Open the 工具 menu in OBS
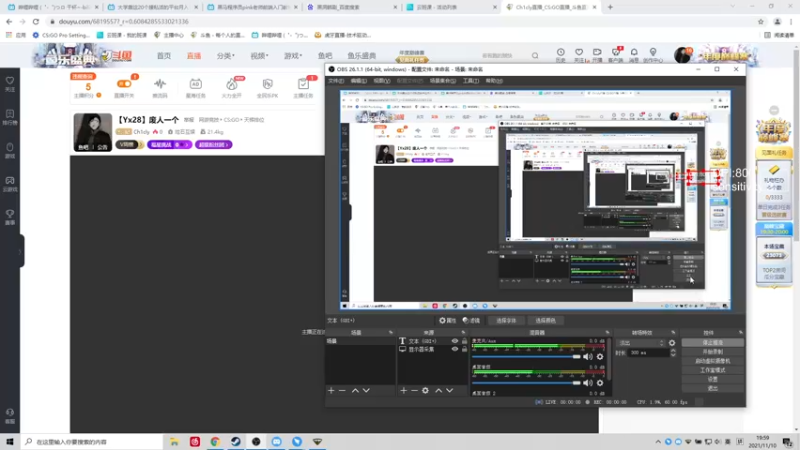This screenshot has width=800, height=450. pyautogui.click(x=470, y=81)
